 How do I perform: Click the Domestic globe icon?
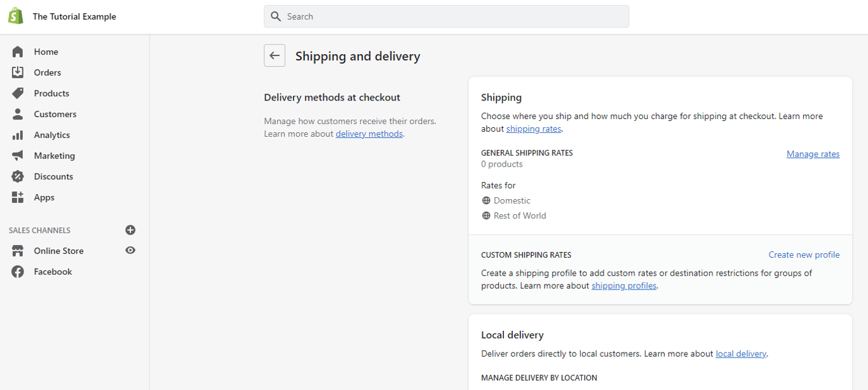coord(486,200)
